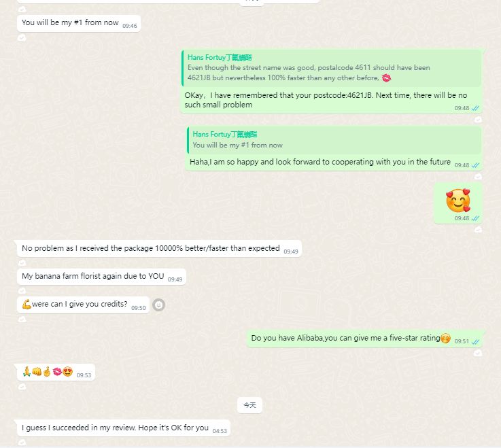This screenshot has width=501, height=448.
Task: Toggle check mark under 'OKay, I have remembered' message
Action: 478,120
